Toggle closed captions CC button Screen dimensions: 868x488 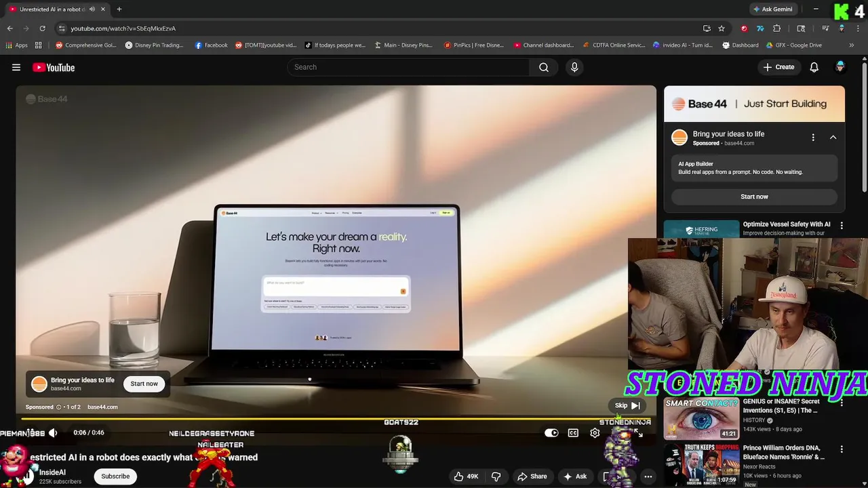[x=573, y=433]
